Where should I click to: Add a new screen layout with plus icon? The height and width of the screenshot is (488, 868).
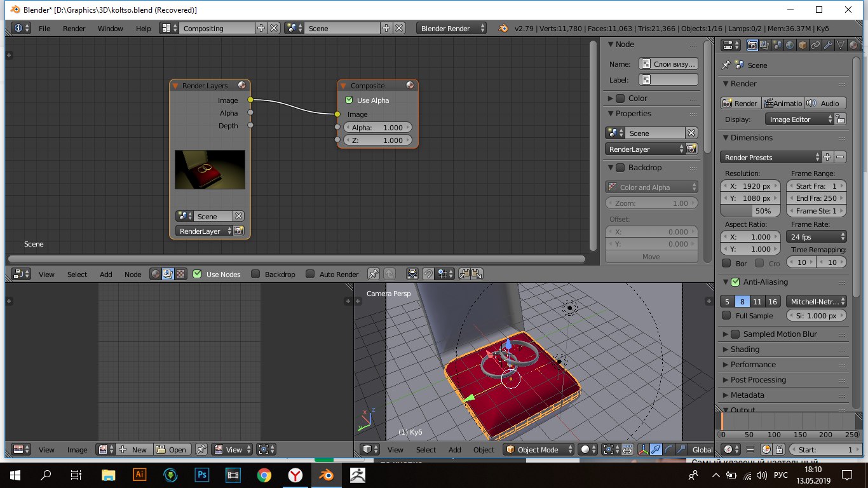tap(261, 28)
